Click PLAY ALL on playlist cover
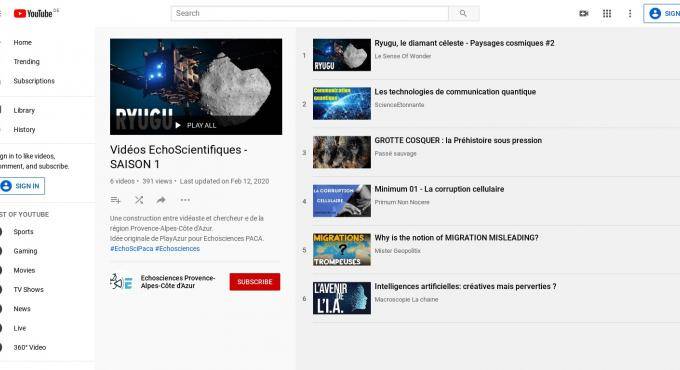The image size is (680, 370). [x=196, y=125]
